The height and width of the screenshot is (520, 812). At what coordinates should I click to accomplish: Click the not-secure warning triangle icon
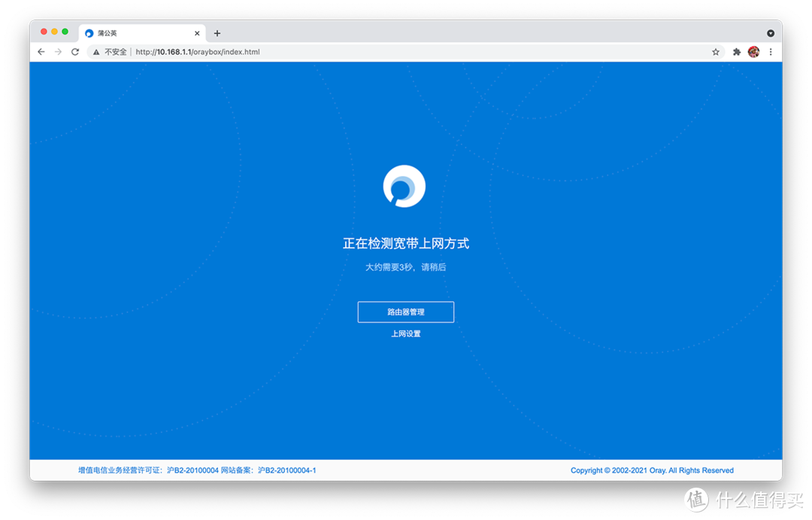coord(96,52)
